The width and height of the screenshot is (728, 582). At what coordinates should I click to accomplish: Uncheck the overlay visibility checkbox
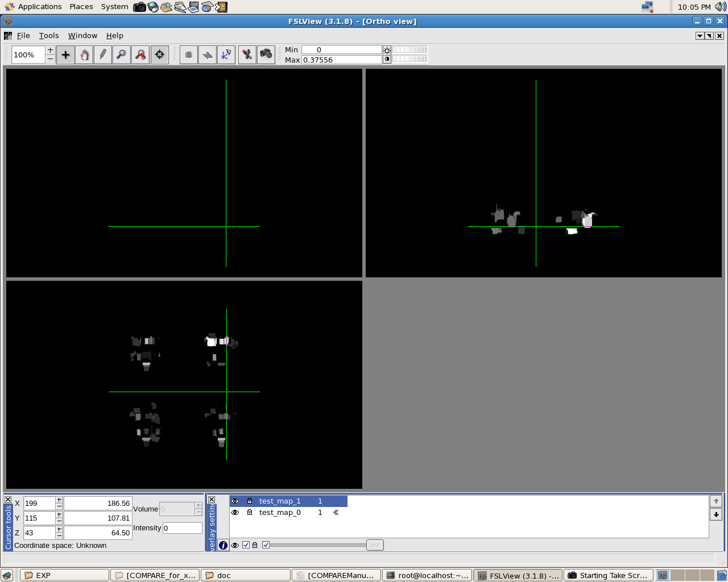click(246, 545)
